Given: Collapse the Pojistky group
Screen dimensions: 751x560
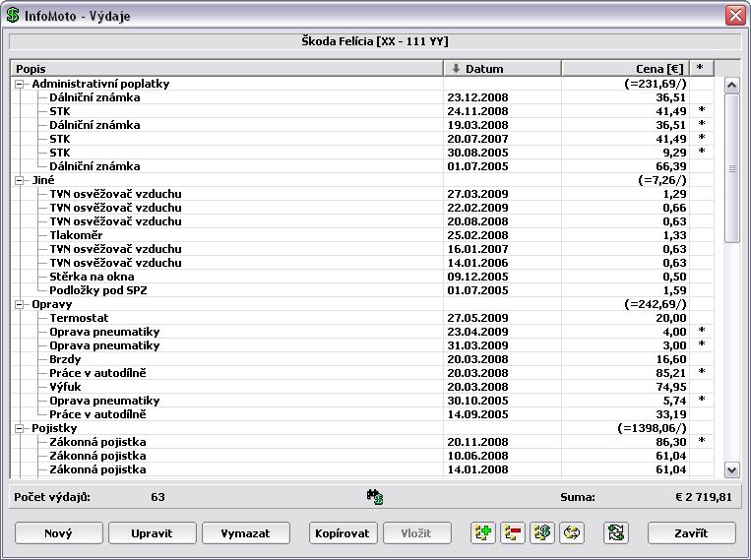Looking at the screenshot, I should click(19, 429).
